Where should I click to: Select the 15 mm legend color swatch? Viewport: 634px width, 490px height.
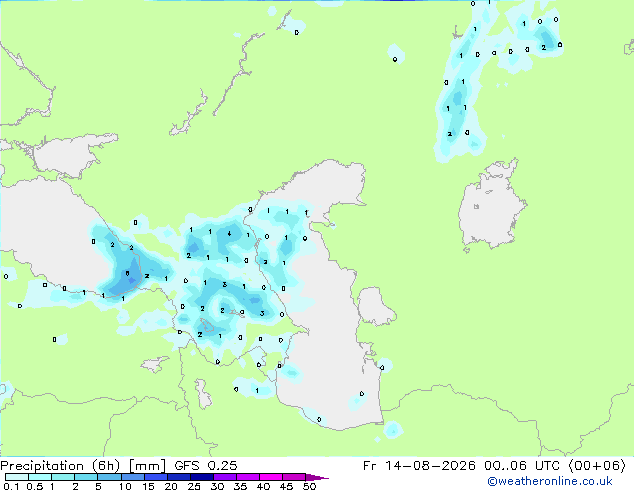155,477
